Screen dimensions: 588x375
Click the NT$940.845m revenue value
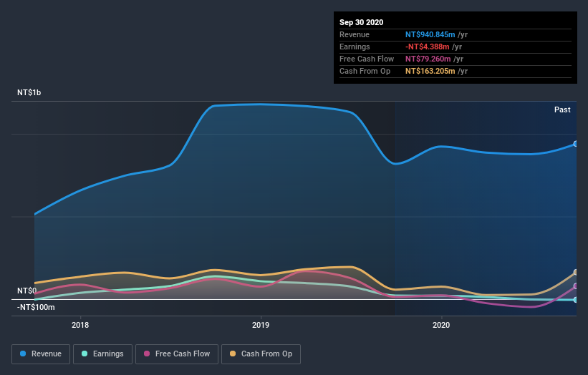pos(430,34)
